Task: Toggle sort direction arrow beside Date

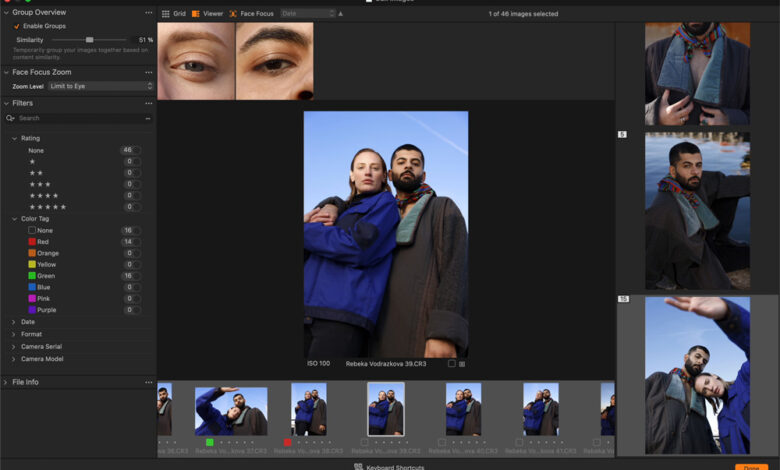Action: (340, 14)
